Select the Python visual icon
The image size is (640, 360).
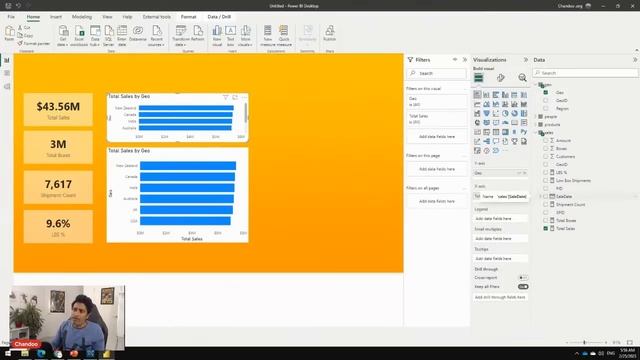coord(524,132)
